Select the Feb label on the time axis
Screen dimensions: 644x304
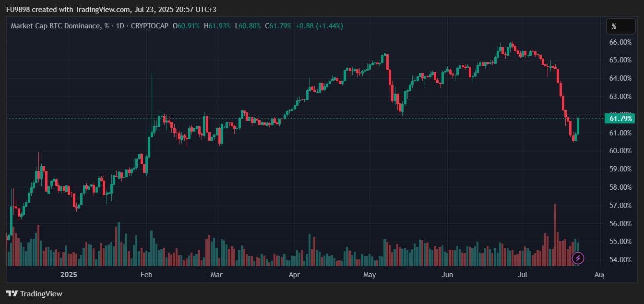(x=146, y=275)
